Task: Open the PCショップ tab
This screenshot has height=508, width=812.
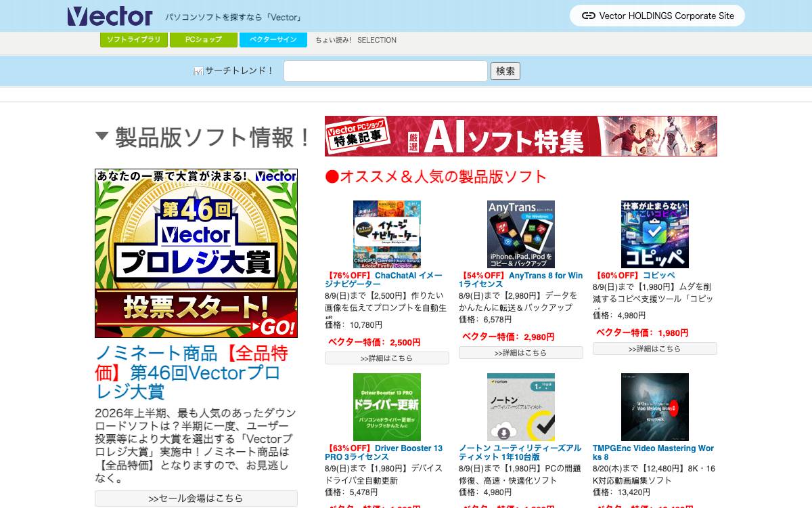Action: [x=203, y=40]
